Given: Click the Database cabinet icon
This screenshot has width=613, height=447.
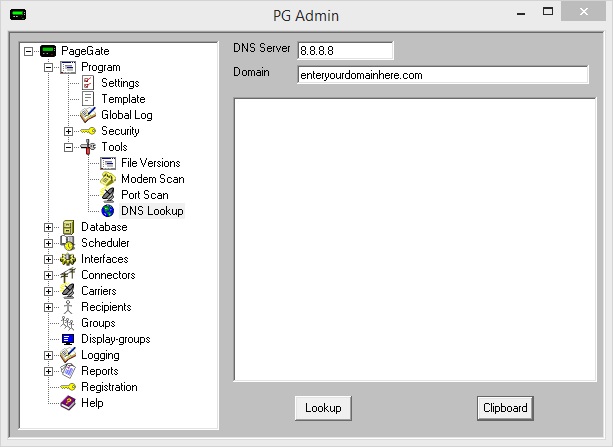Looking at the screenshot, I should click(68, 227).
